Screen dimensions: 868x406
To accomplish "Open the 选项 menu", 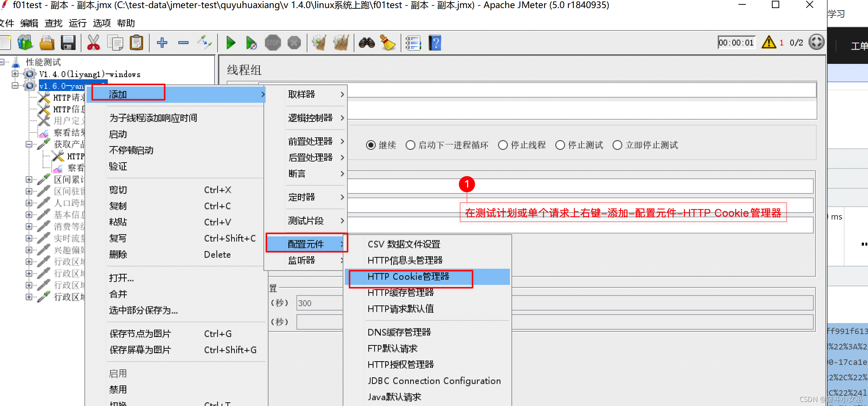I will pyautogui.click(x=102, y=23).
